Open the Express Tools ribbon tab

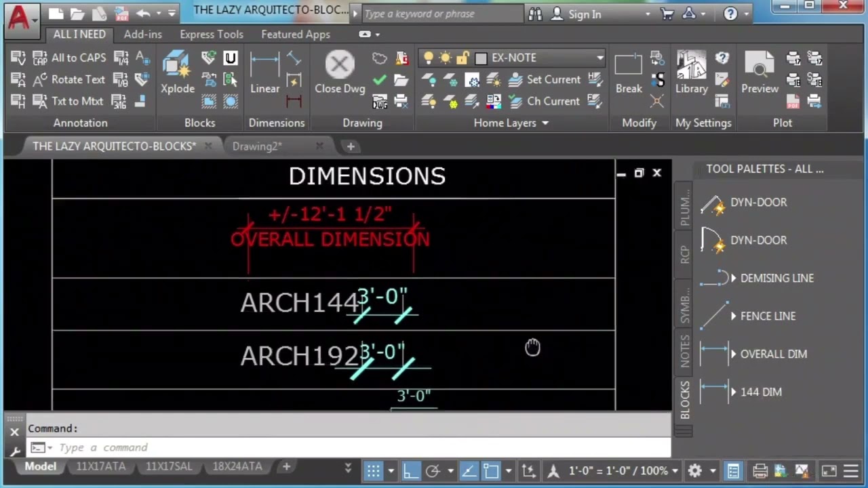(212, 34)
